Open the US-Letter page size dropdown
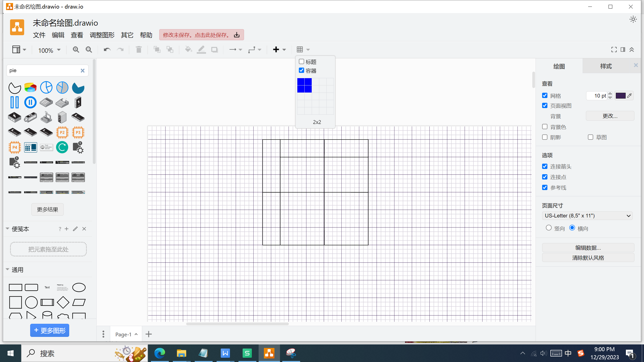This screenshot has width=644, height=362. (587, 216)
